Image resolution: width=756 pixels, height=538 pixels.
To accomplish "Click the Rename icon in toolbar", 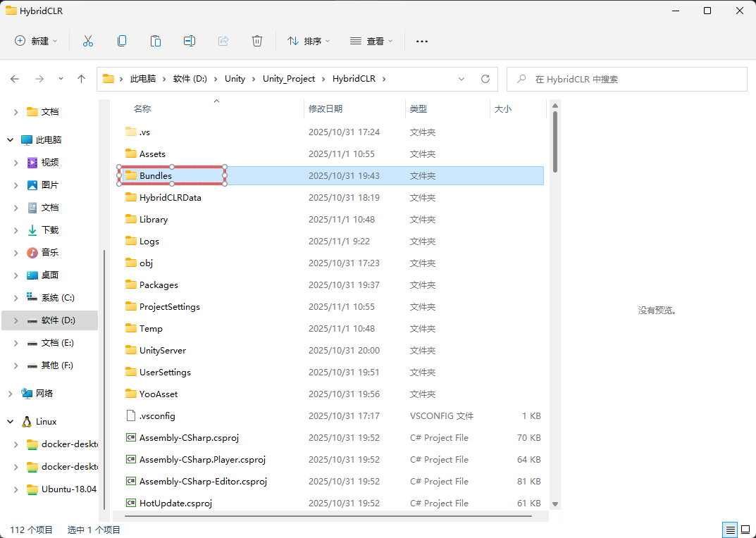I will (190, 41).
